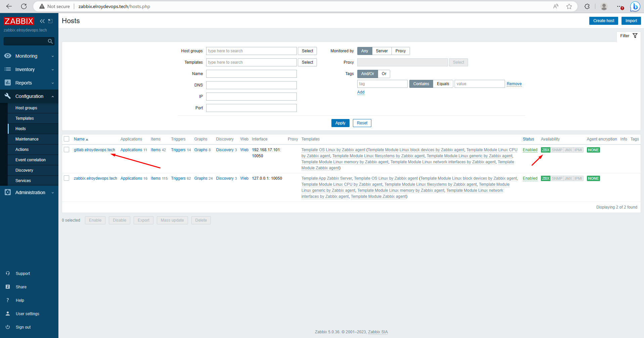Focus the DNS filter field

pyautogui.click(x=251, y=85)
